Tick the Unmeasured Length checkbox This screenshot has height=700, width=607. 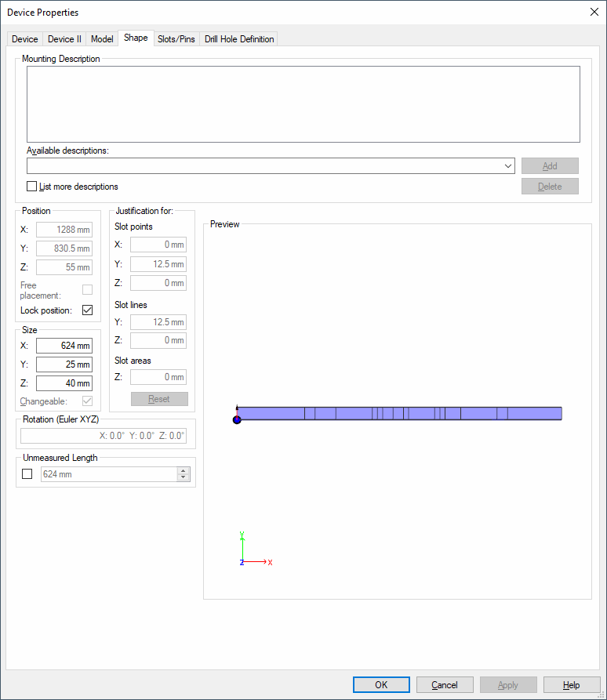[27, 474]
